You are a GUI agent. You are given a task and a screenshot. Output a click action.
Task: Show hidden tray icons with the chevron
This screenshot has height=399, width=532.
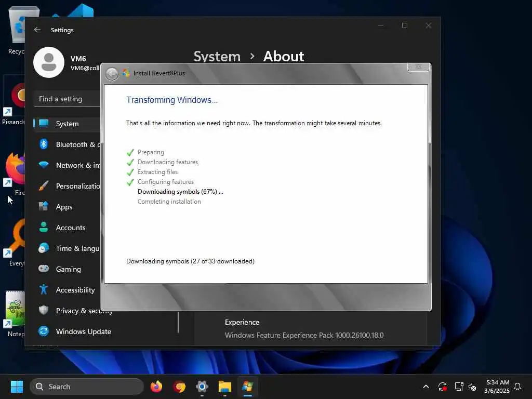click(426, 387)
